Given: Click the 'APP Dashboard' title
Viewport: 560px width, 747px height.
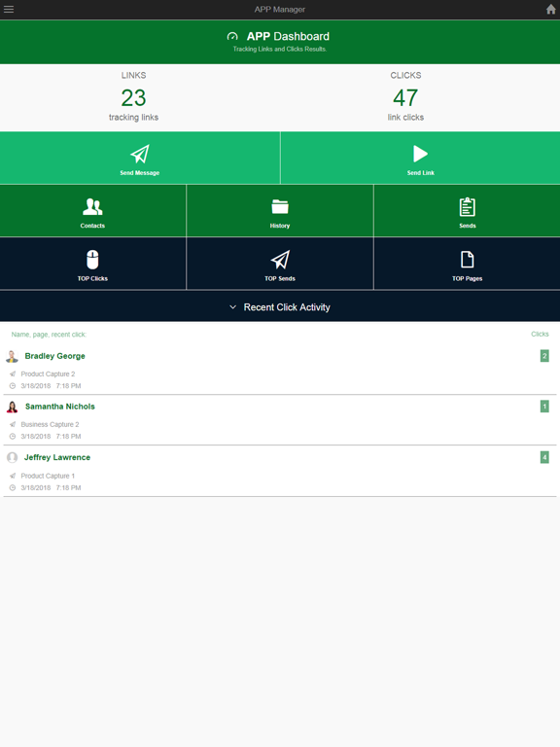Looking at the screenshot, I should tap(288, 36).
